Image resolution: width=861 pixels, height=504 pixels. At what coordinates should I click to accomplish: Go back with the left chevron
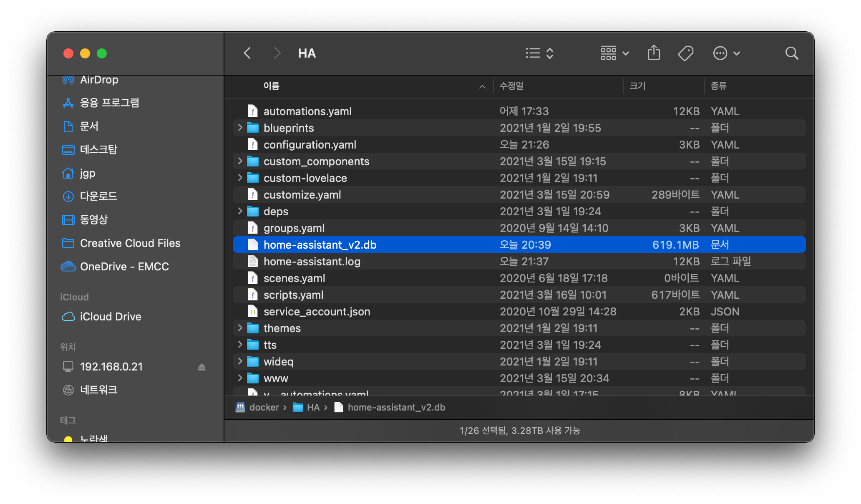coord(247,53)
